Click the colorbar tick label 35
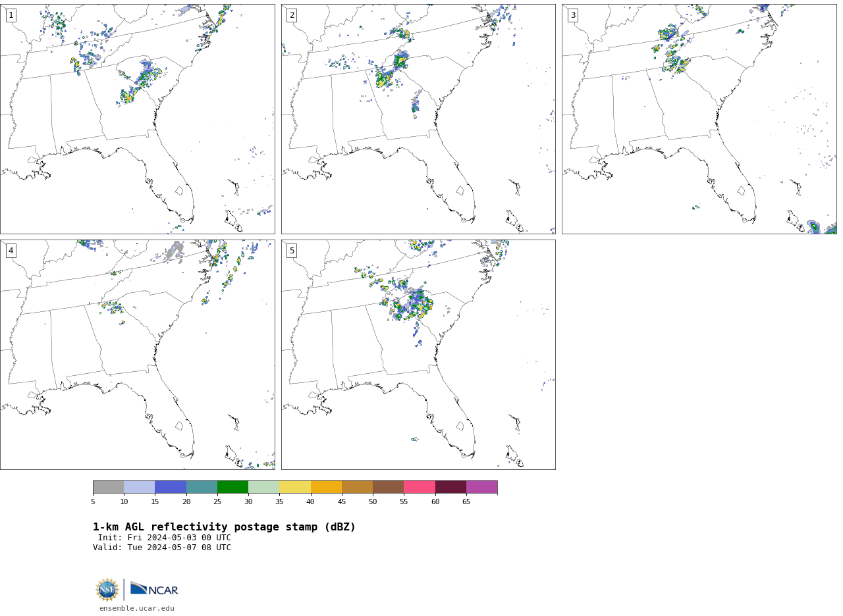This screenshot has width=843, height=616. click(279, 502)
